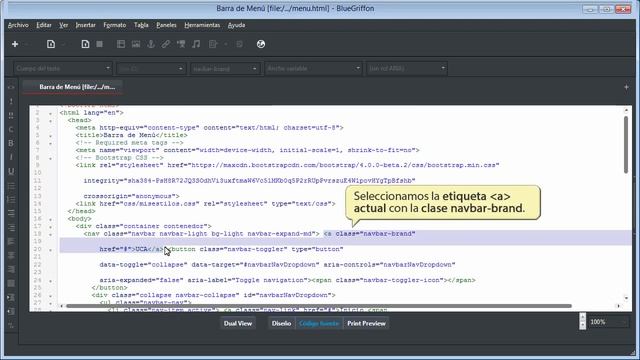The image size is (640, 360).
Task: Toggle Underline with the U sidebar icon
Action: (11, 171)
